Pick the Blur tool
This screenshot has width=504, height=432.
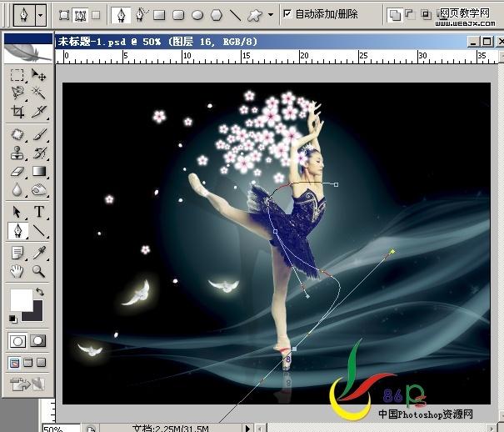tap(17, 190)
